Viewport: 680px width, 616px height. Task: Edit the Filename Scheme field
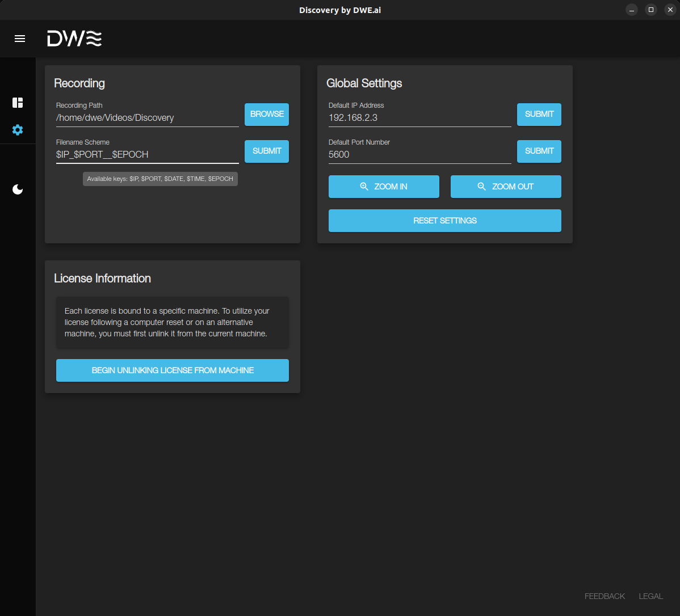pyautogui.click(x=148, y=155)
